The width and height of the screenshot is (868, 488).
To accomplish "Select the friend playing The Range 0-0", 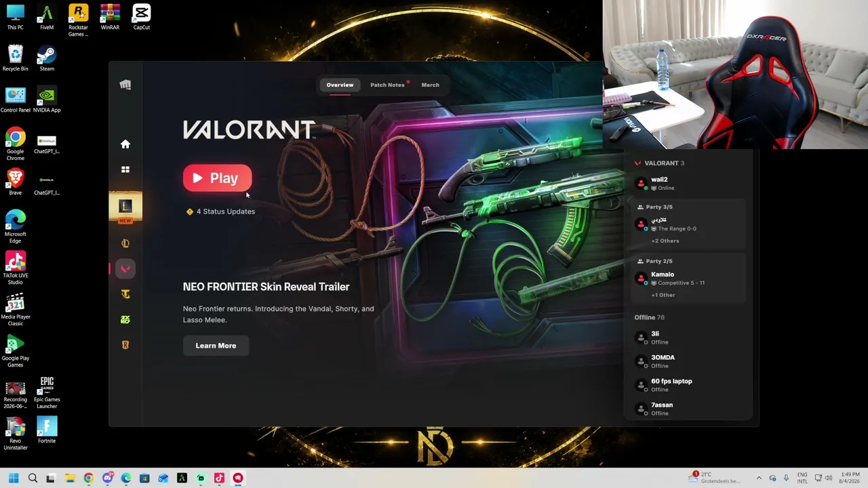I will point(688,224).
